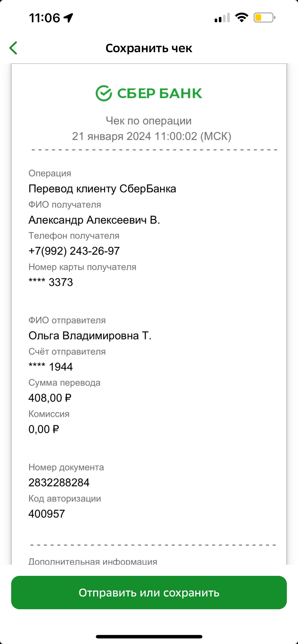Tap the green back arrow
Viewport: 298px width, 644px height.
(13, 48)
